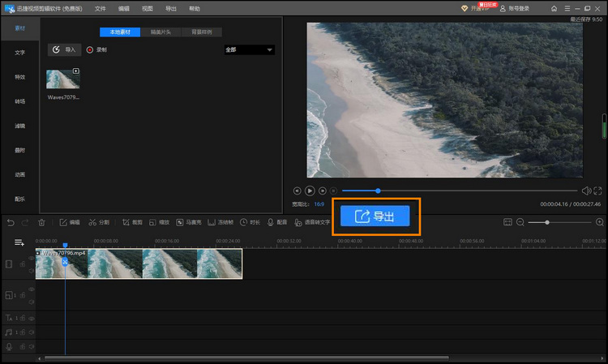Lock the picture-in-picture track
Image resolution: width=608 pixels, height=364 pixels.
pos(23,295)
